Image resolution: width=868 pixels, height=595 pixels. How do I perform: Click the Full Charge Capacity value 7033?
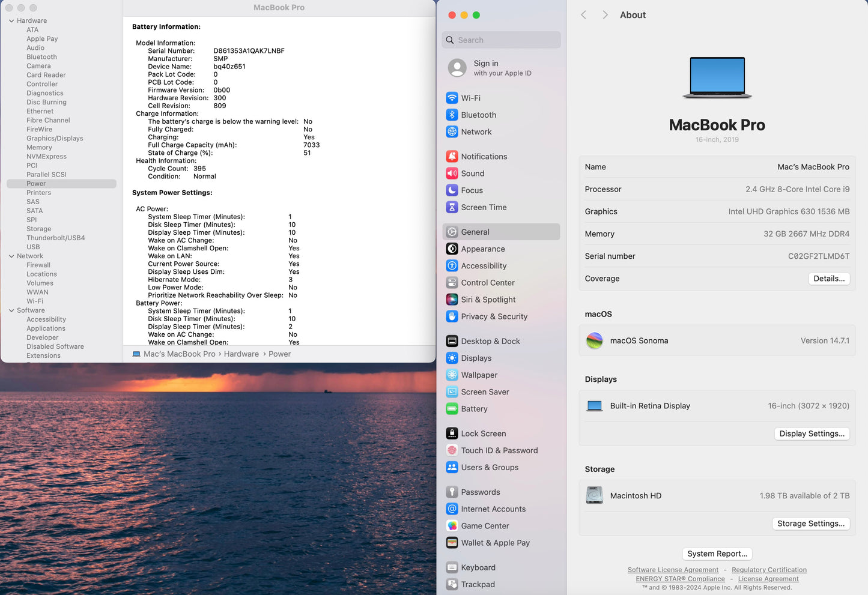(x=311, y=145)
